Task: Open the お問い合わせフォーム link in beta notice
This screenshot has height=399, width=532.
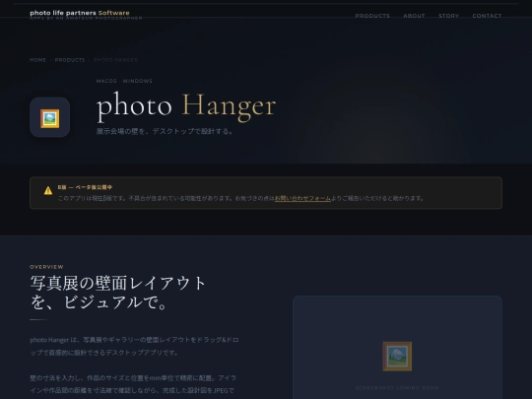Action: (x=302, y=198)
